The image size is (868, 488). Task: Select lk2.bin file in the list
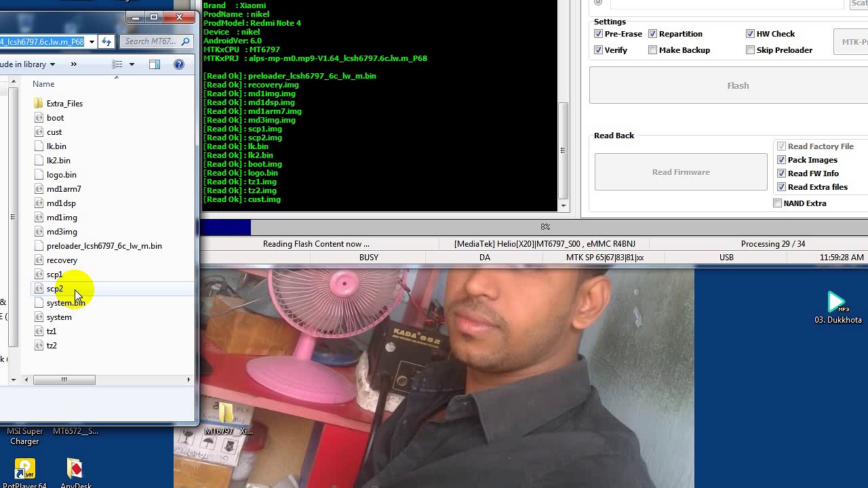coord(58,161)
